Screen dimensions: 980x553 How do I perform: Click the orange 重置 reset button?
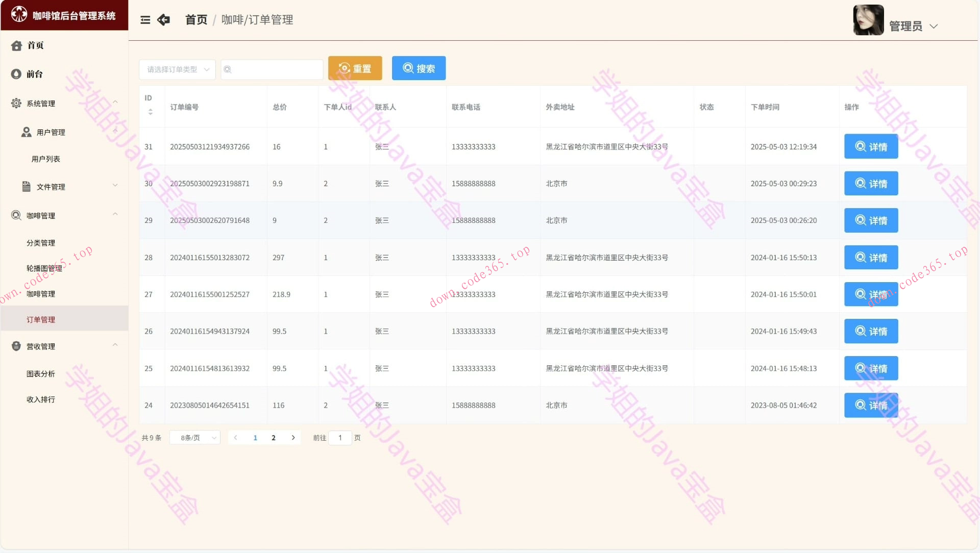click(355, 68)
